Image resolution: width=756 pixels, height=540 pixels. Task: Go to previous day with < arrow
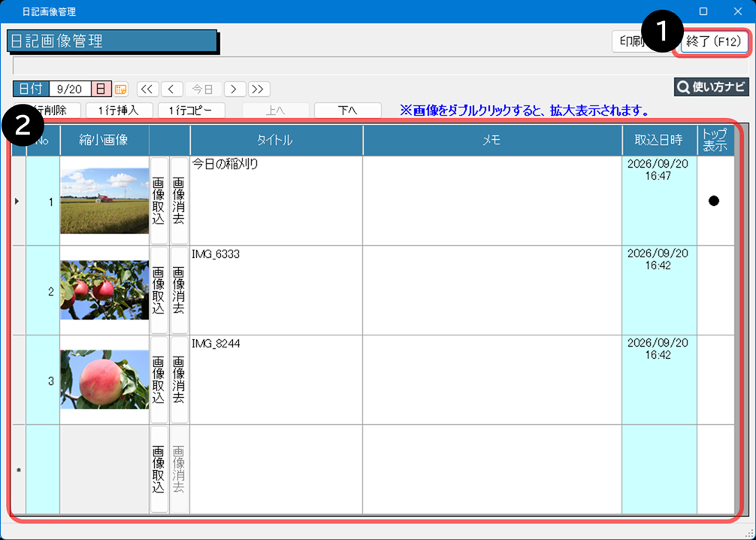(171, 89)
